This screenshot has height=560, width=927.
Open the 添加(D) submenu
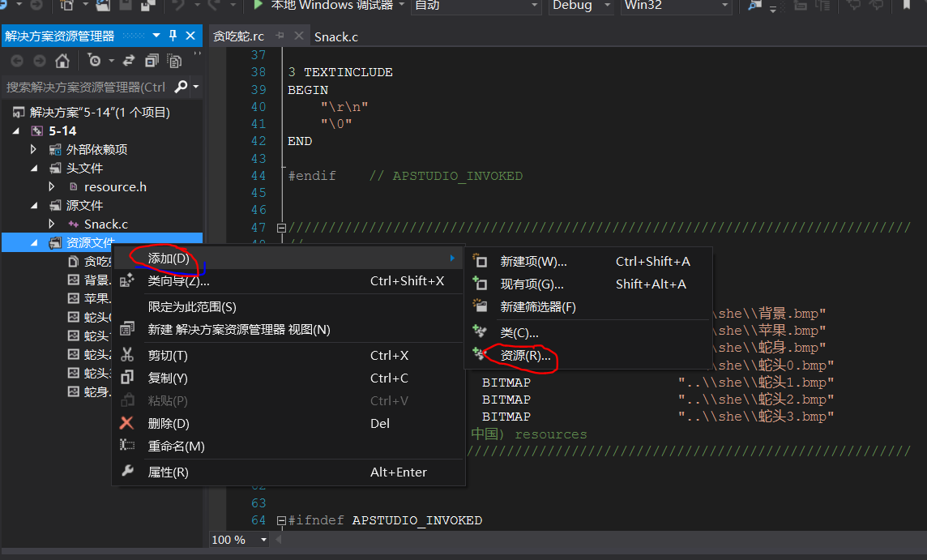[x=288, y=258]
